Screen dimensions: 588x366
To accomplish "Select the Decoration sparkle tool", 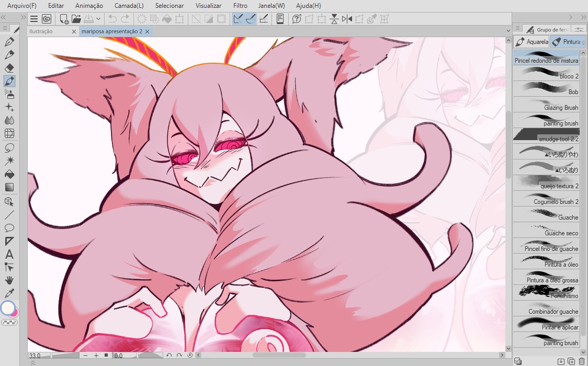I will point(9,107).
